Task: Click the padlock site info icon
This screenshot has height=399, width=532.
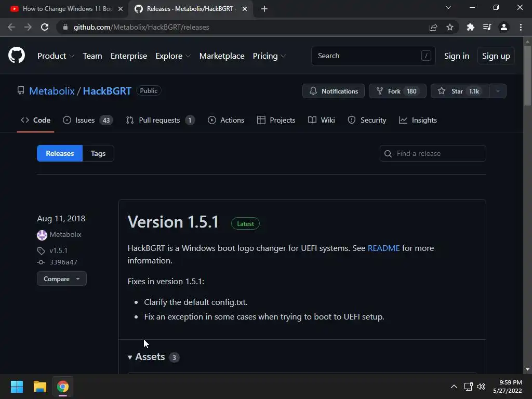Action: coord(65,27)
